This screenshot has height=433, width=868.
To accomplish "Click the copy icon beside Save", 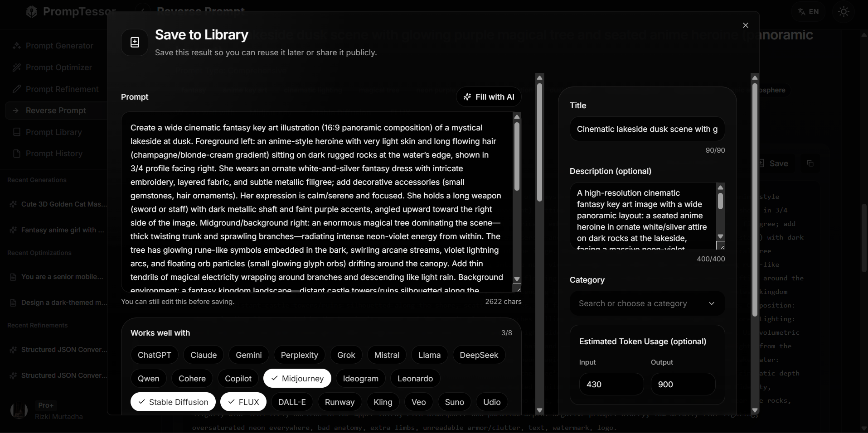I will pos(810,164).
